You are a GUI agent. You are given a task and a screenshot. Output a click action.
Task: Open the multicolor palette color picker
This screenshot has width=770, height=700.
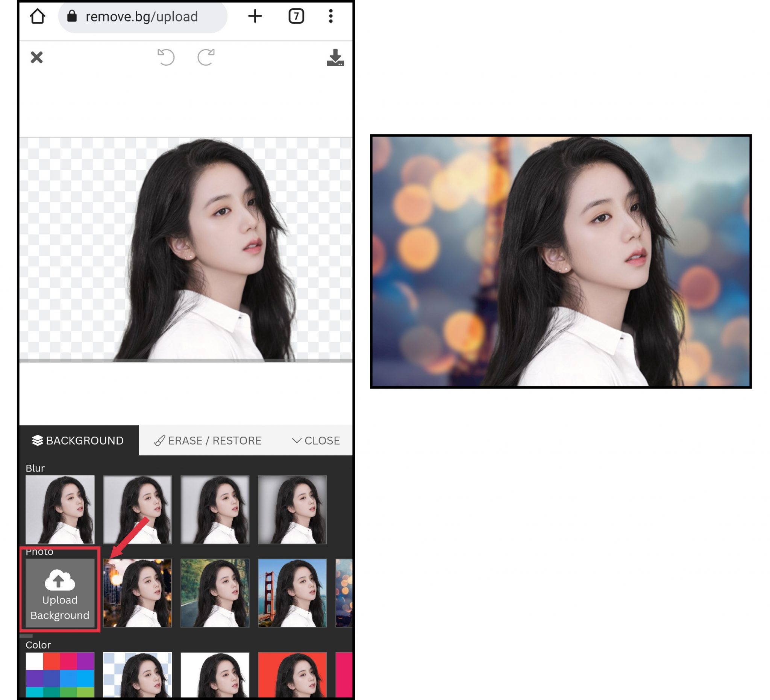click(60, 674)
